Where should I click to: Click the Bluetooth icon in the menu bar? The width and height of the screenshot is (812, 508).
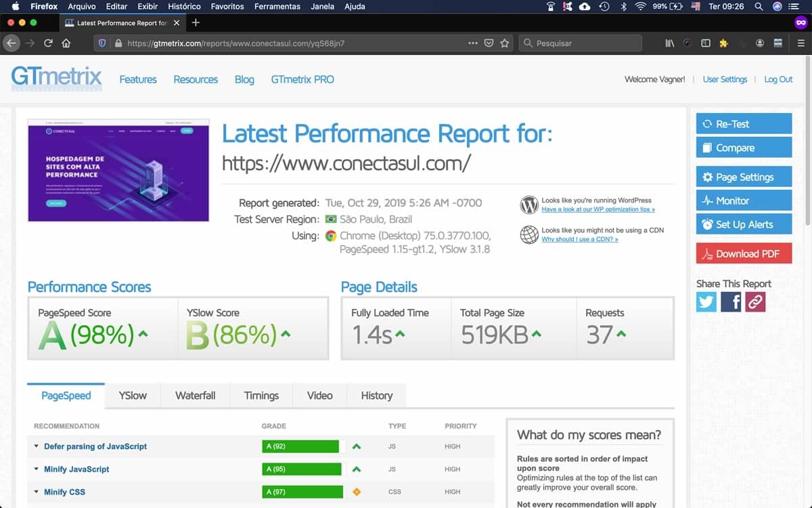pos(623,6)
